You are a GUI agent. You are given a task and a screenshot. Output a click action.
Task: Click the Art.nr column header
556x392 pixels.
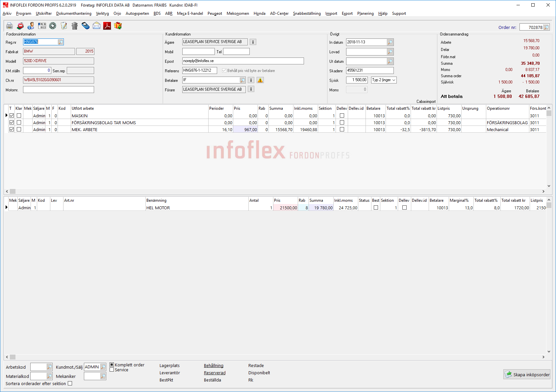click(x=104, y=200)
